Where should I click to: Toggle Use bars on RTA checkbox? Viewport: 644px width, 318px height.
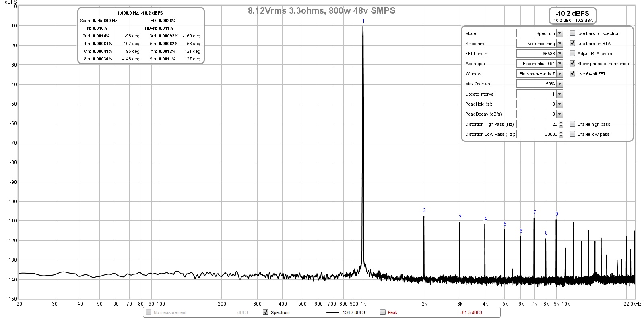[572, 44]
